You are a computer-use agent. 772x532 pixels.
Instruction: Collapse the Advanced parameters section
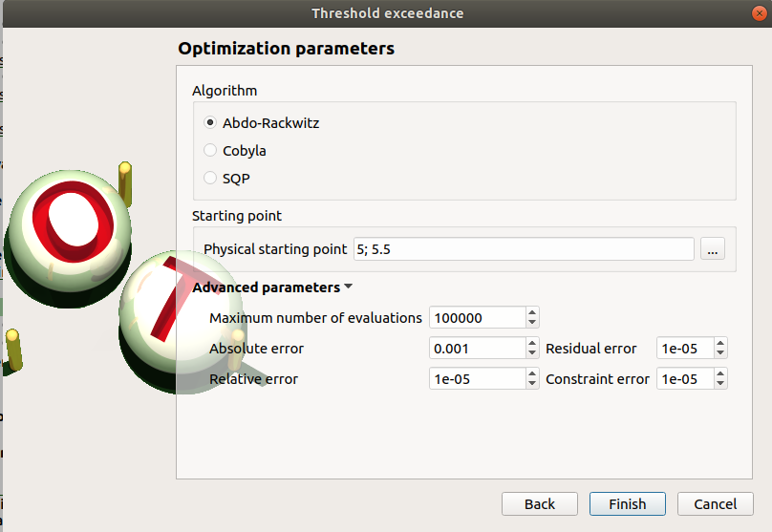click(272, 287)
